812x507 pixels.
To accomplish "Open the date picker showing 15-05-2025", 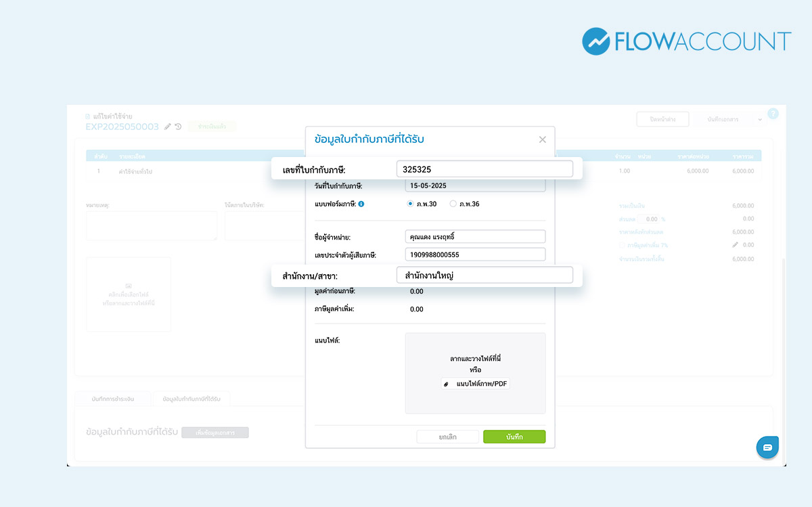I will [475, 185].
